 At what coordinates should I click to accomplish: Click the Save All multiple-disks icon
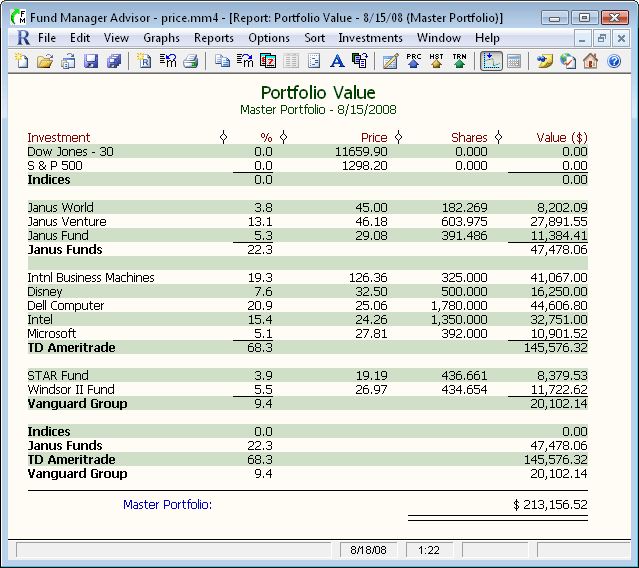pos(114,61)
